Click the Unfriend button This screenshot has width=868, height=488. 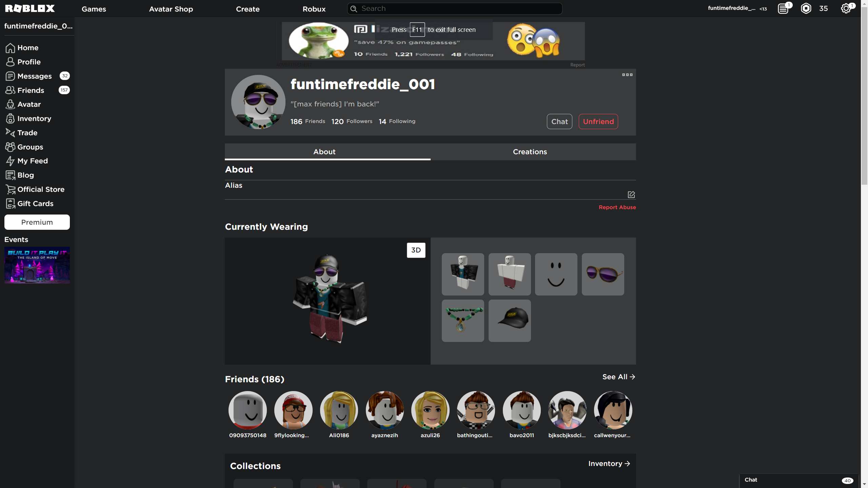(598, 121)
